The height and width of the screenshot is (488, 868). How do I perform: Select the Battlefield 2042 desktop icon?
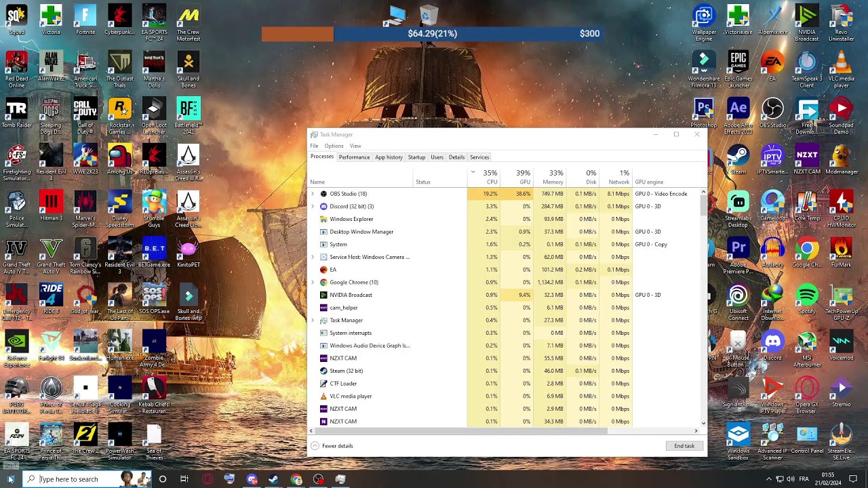189,116
